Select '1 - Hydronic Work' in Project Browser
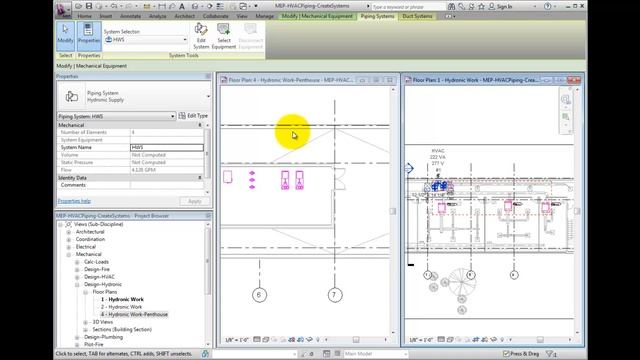The height and width of the screenshot is (360, 640). (x=122, y=300)
